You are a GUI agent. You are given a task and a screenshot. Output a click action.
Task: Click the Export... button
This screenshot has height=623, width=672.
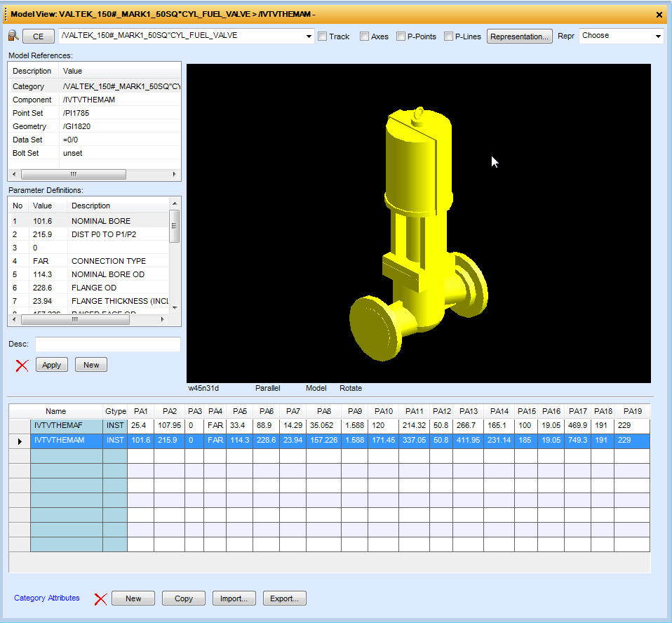284,598
